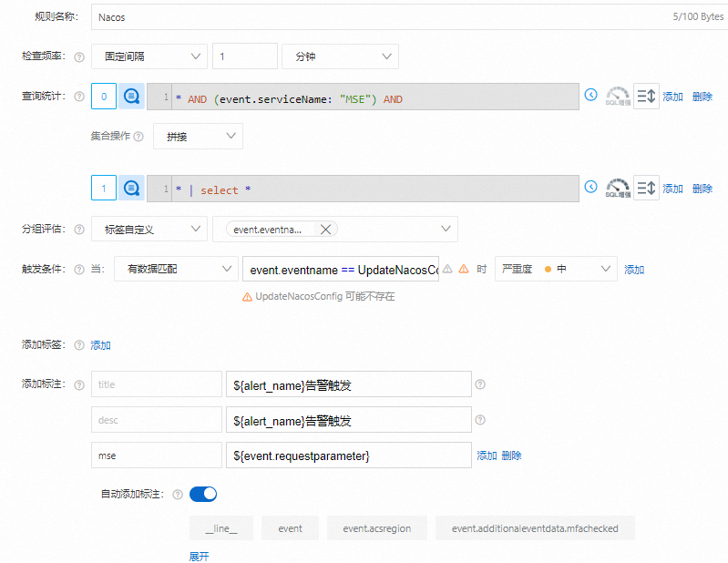Remove the event.eventna... tag with X
728x563 pixels.
[325, 230]
